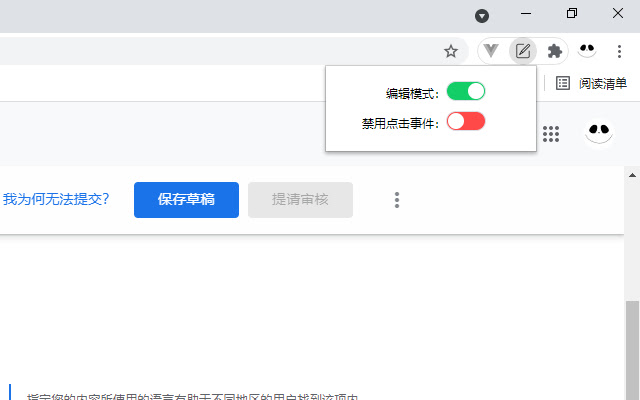Open the Google apps grid icon
The height and width of the screenshot is (400, 640).
tap(551, 134)
